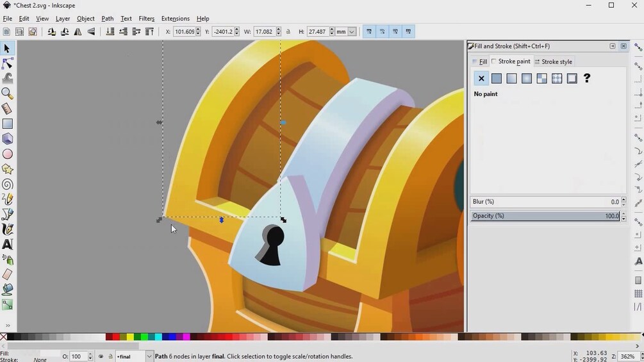Lower selection to bottom
The image size is (644, 362).
pos(110,31)
